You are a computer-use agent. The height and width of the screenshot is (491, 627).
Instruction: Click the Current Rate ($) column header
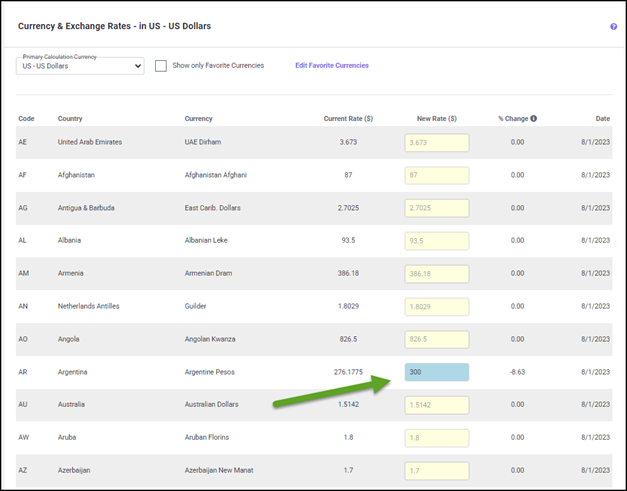[348, 119]
